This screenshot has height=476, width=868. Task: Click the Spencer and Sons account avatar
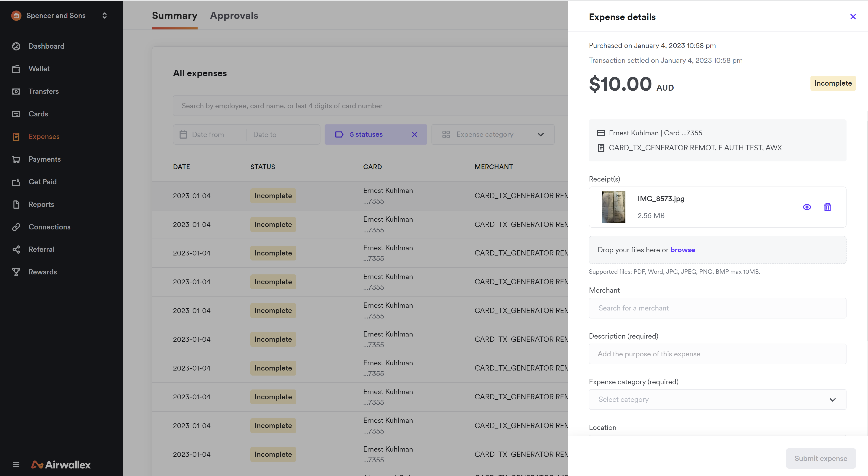[16, 16]
